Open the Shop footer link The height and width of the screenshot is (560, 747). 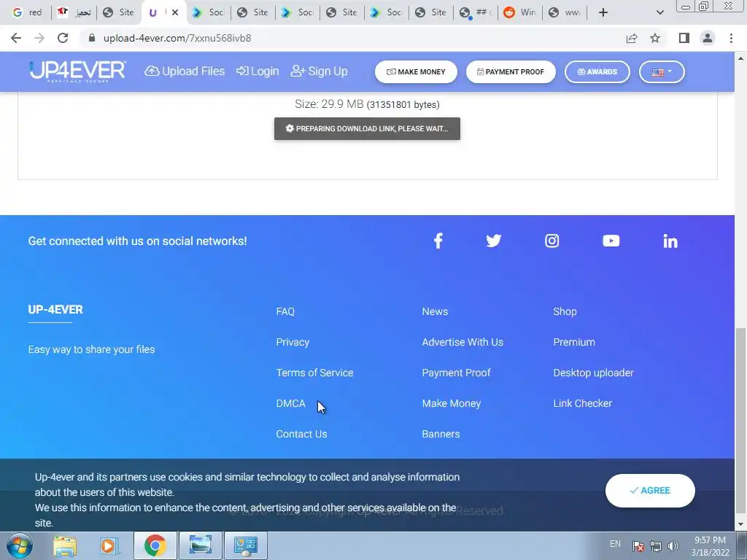click(x=565, y=311)
